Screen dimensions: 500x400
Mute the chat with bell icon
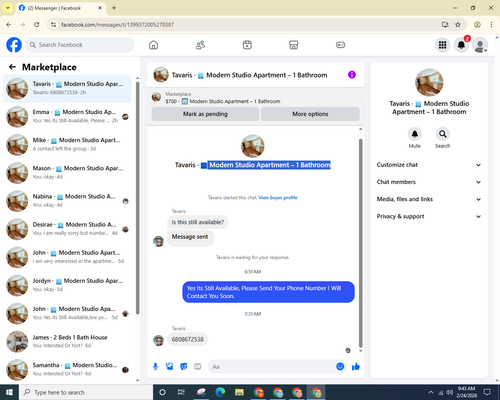(415, 134)
